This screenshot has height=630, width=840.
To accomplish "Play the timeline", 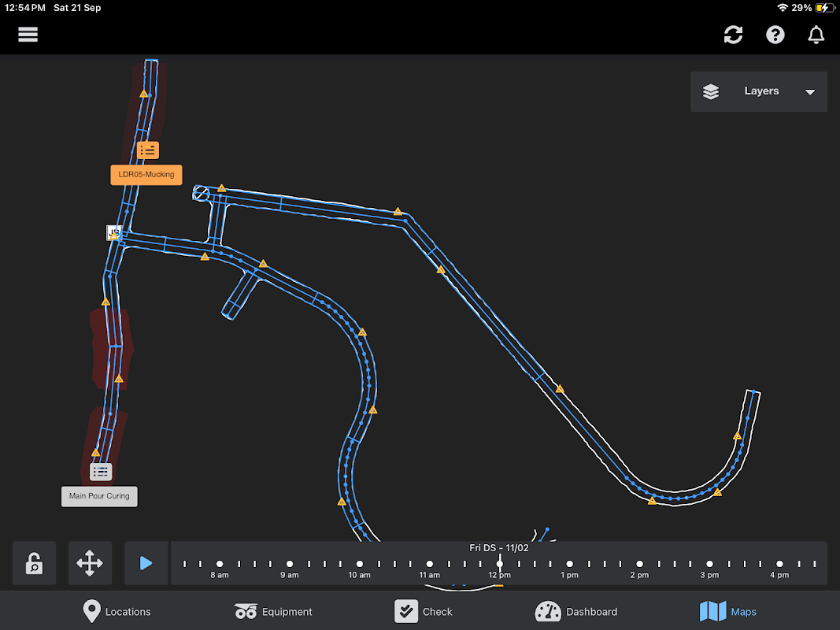I will [x=146, y=563].
